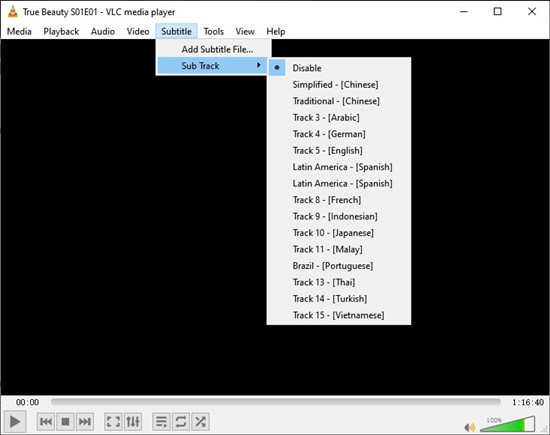Select Track 11 Malay subtitles

pos(339,249)
